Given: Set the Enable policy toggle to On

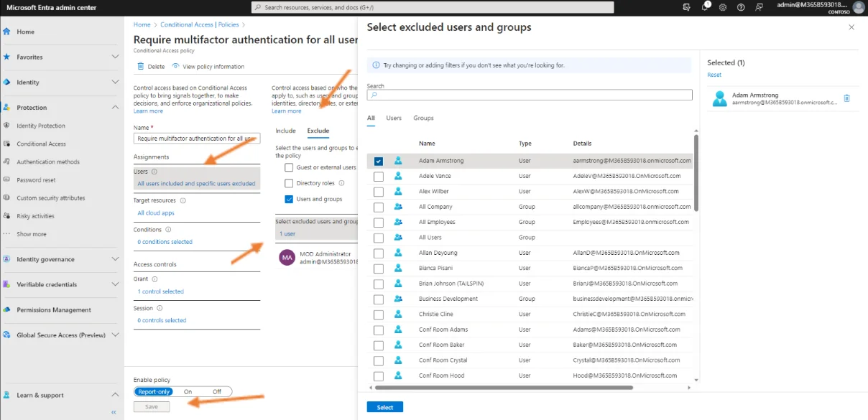Looking at the screenshot, I should coord(188,392).
